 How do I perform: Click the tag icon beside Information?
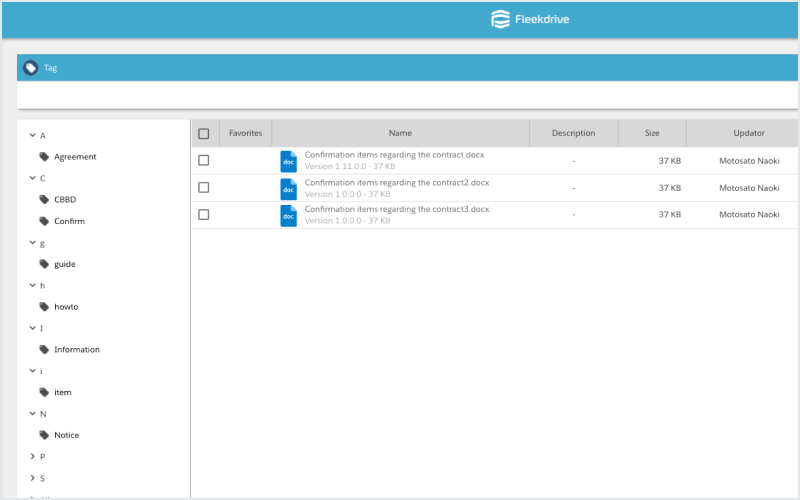[x=44, y=349]
